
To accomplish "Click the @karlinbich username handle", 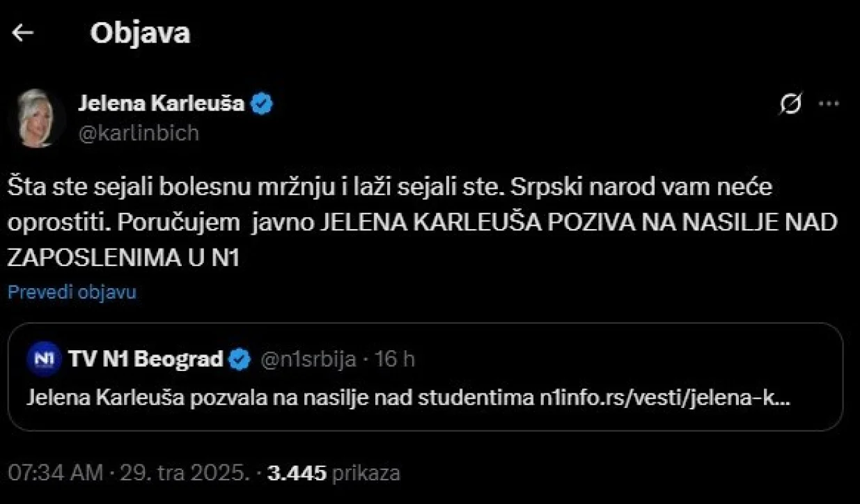I will [140, 132].
